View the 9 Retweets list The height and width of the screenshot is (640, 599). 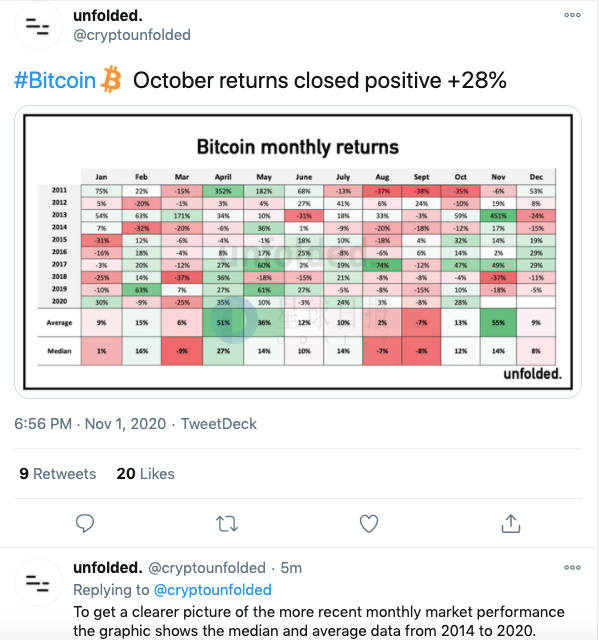[x=58, y=473]
